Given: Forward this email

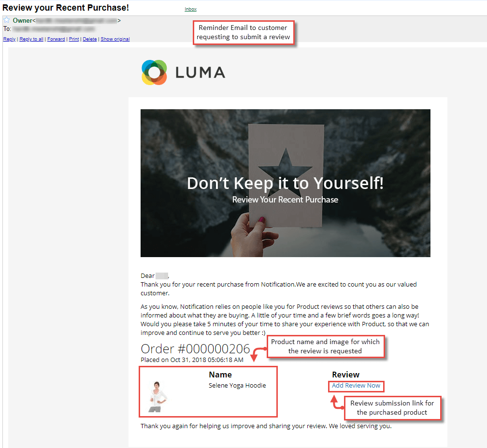Looking at the screenshot, I should (56, 39).
